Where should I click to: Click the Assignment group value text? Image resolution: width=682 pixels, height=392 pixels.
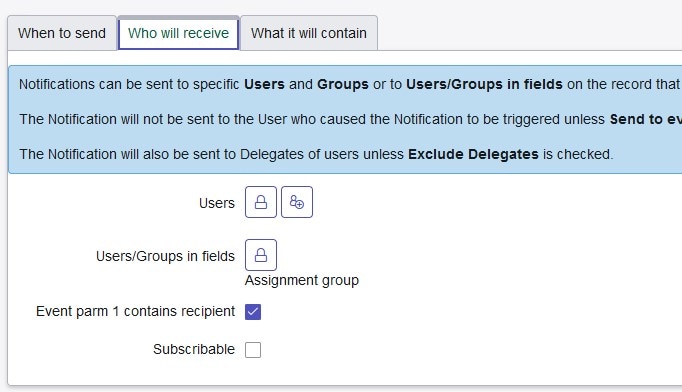click(302, 280)
